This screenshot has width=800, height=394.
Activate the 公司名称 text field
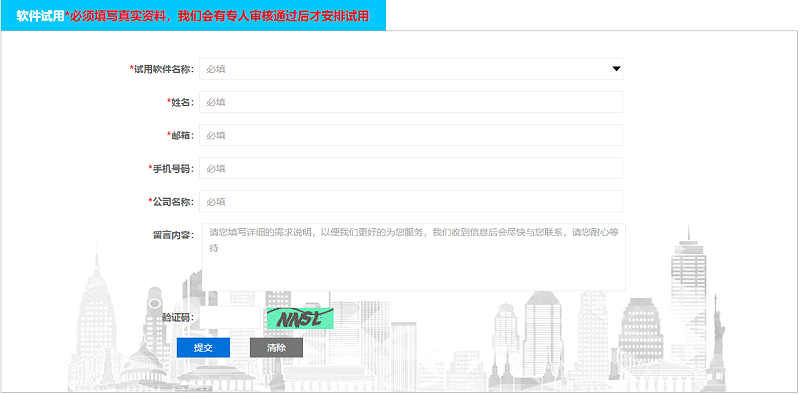[x=411, y=202]
